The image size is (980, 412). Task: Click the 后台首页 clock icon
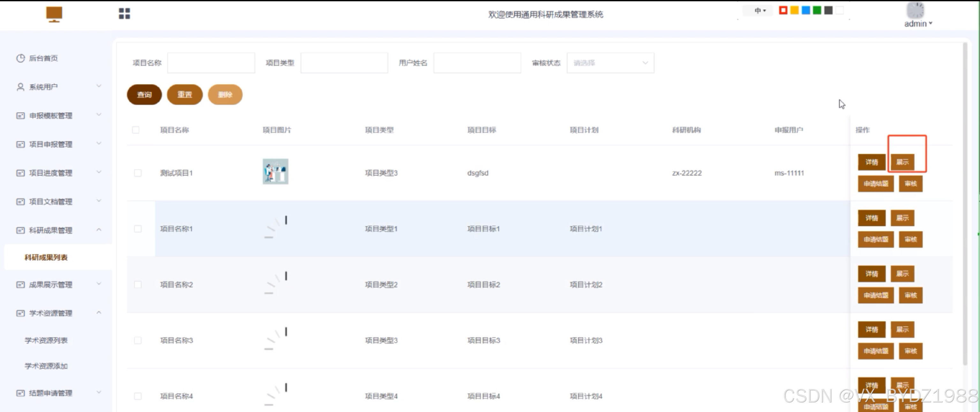pos(20,58)
